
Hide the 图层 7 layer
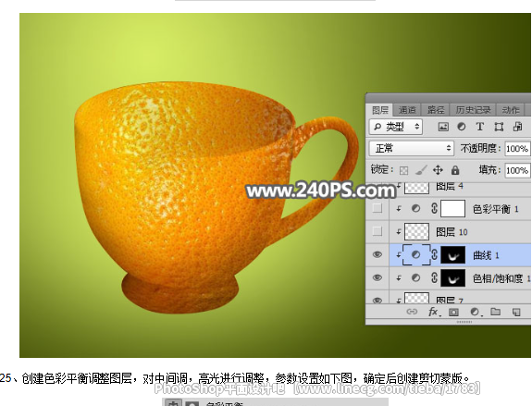pos(377,301)
